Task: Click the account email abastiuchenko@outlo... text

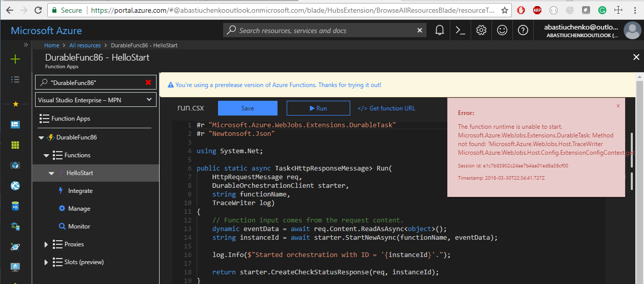Action: (x=581, y=26)
